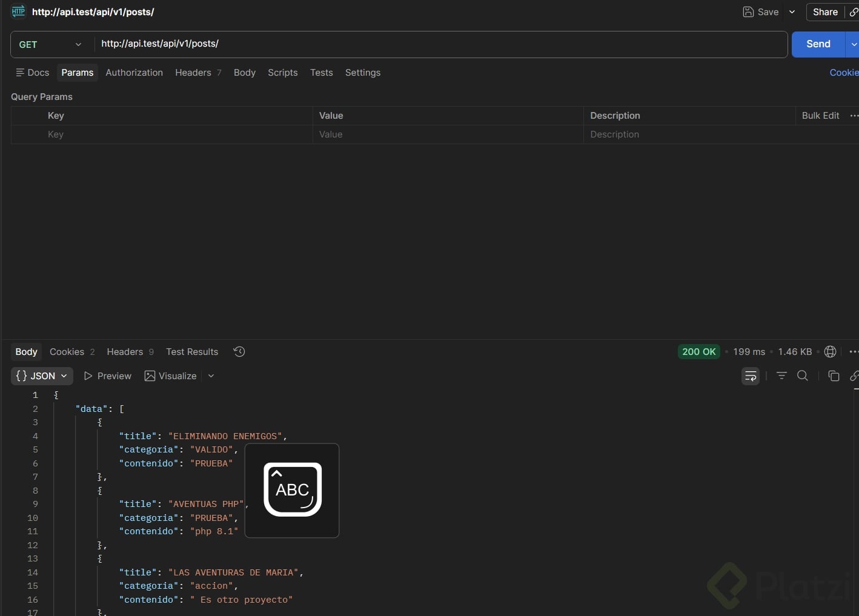
Task: Open the Scripts tab
Action: (283, 73)
